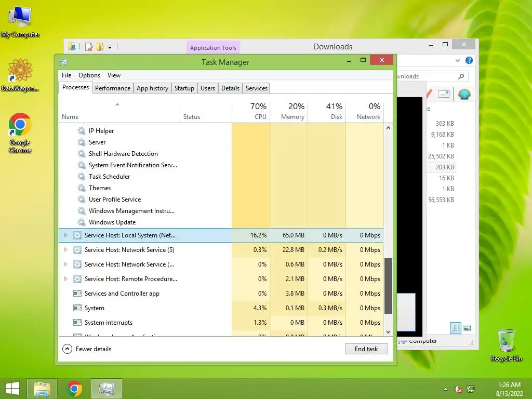Expand Service Host: Remote Procedure group

pyautogui.click(x=65, y=279)
